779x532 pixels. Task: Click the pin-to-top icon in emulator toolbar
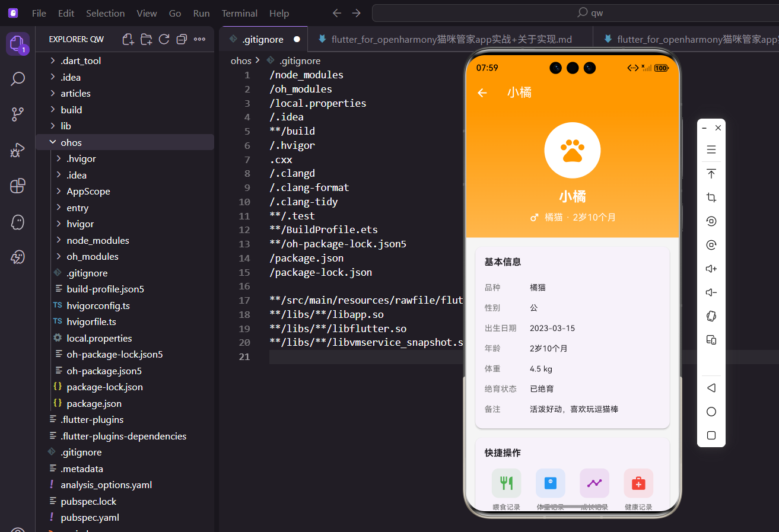711,174
